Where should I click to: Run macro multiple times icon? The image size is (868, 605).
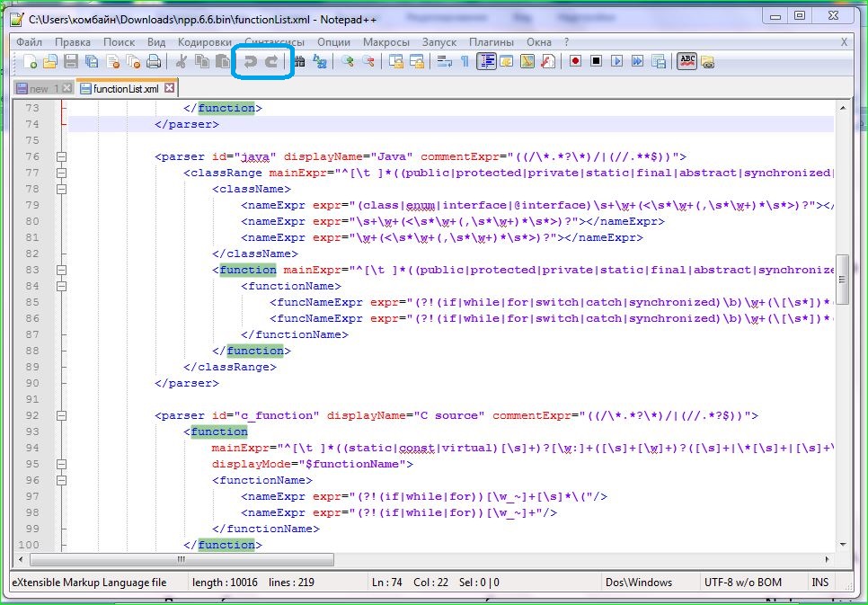click(638, 61)
